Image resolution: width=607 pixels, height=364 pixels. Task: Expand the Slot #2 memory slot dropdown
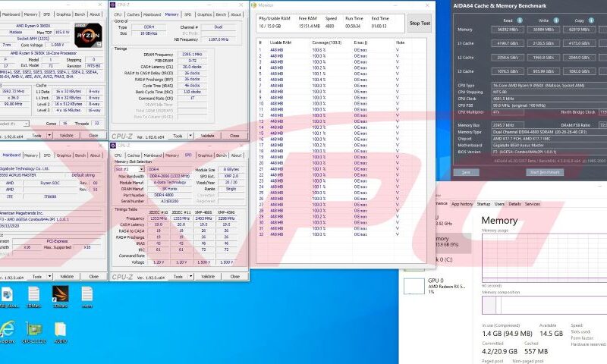(141, 169)
